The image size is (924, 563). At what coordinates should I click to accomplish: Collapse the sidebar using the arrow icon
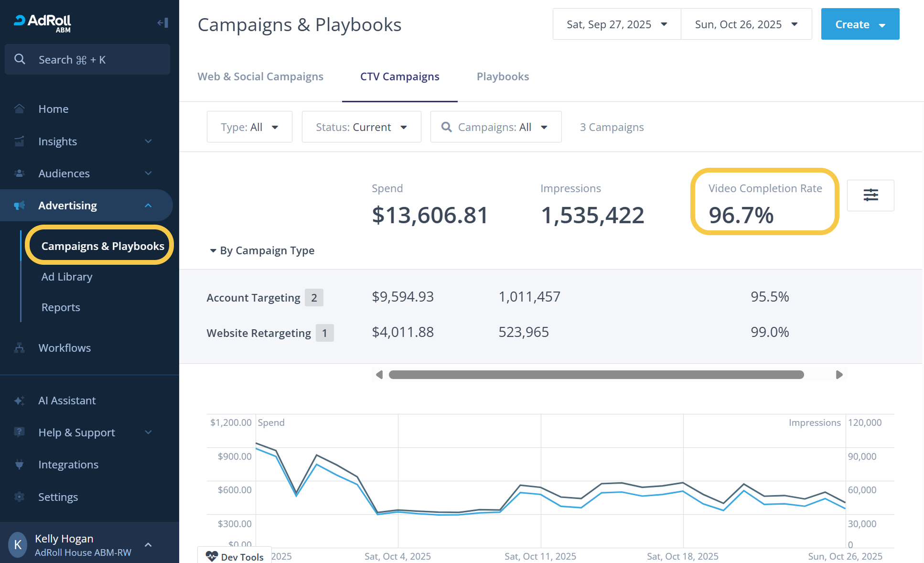click(x=162, y=22)
